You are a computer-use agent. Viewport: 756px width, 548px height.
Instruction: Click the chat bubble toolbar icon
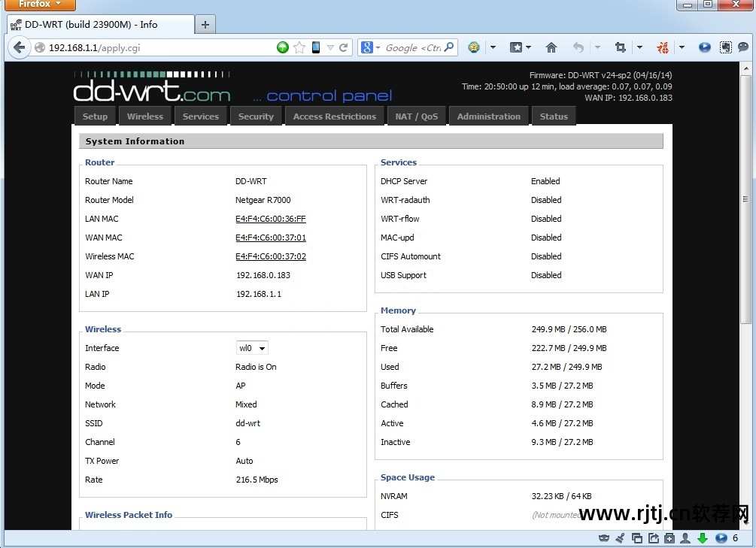[x=743, y=47]
